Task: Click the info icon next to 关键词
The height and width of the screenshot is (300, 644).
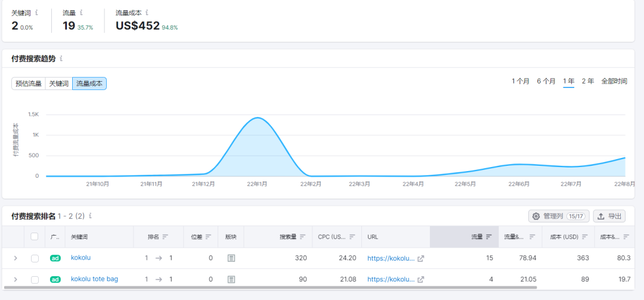Action: pyautogui.click(x=37, y=13)
